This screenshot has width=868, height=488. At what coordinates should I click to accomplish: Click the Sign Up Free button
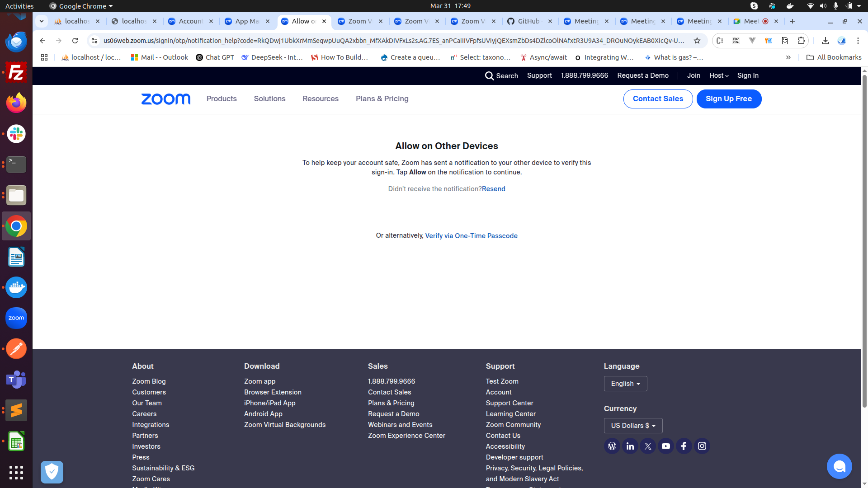point(729,99)
